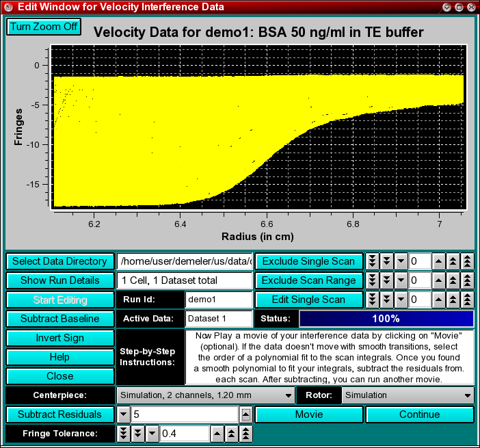Click the Run Id field showing demo1

click(219, 300)
